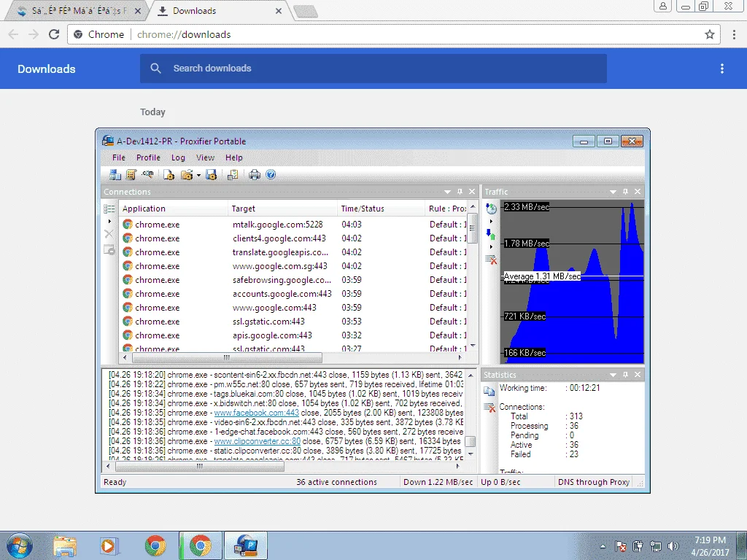The width and height of the screenshot is (747, 560).
Task: Pin the Traffic panel
Action: click(x=625, y=192)
